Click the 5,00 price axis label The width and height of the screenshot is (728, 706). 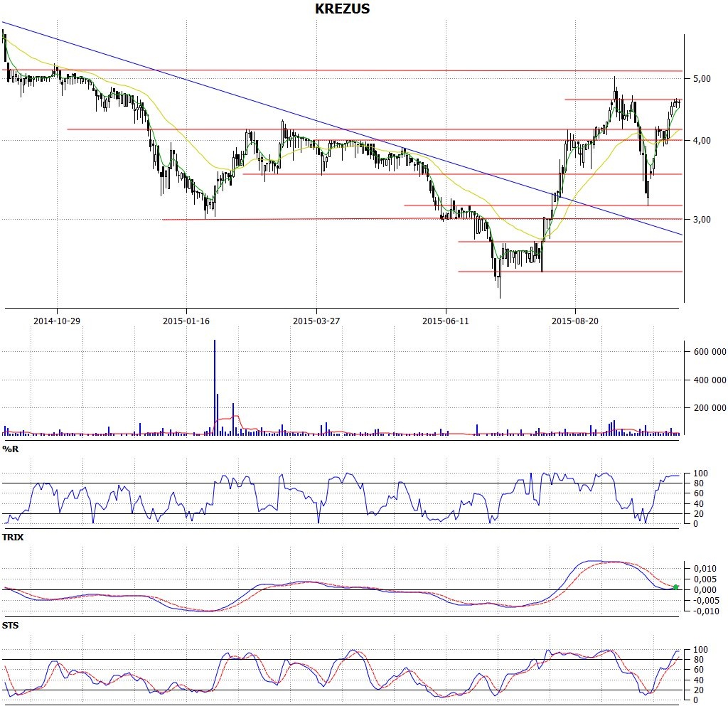(x=702, y=78)
